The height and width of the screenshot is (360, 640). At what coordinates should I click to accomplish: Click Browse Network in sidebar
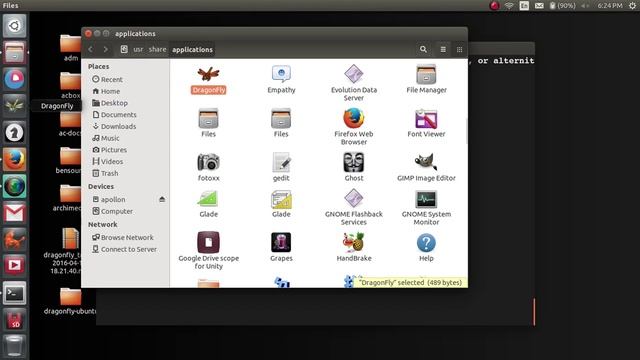point(123,238)
